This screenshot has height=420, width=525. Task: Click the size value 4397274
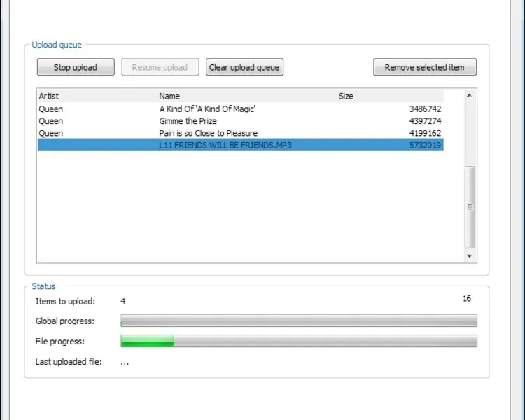[x=425, y=121]
